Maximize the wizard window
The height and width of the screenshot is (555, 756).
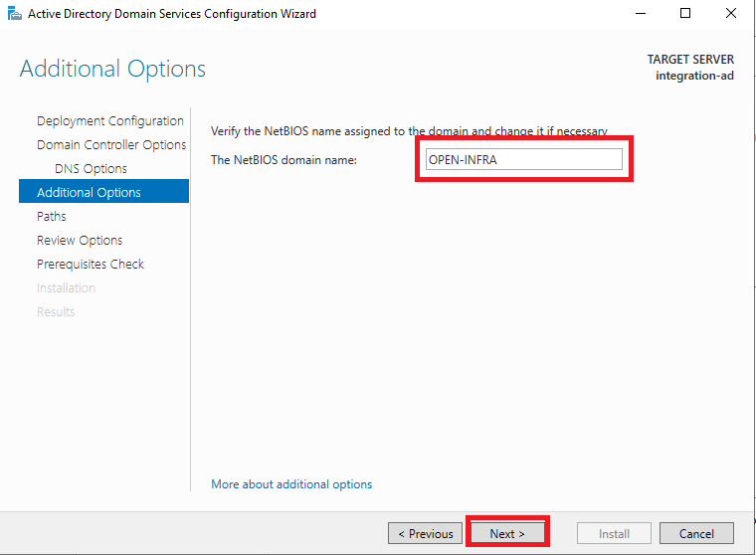[x=685, y=14]
